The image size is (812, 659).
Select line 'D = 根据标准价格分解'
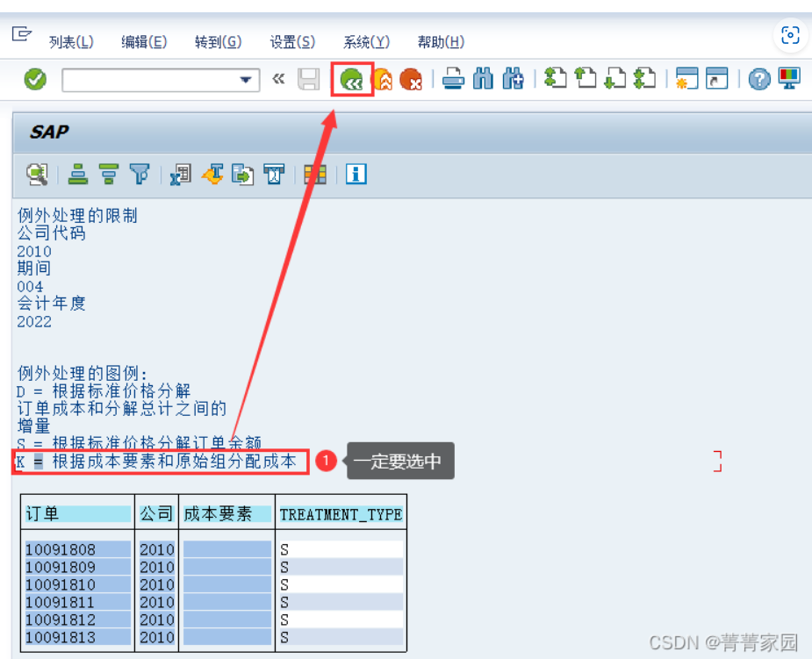click(104, 390)
